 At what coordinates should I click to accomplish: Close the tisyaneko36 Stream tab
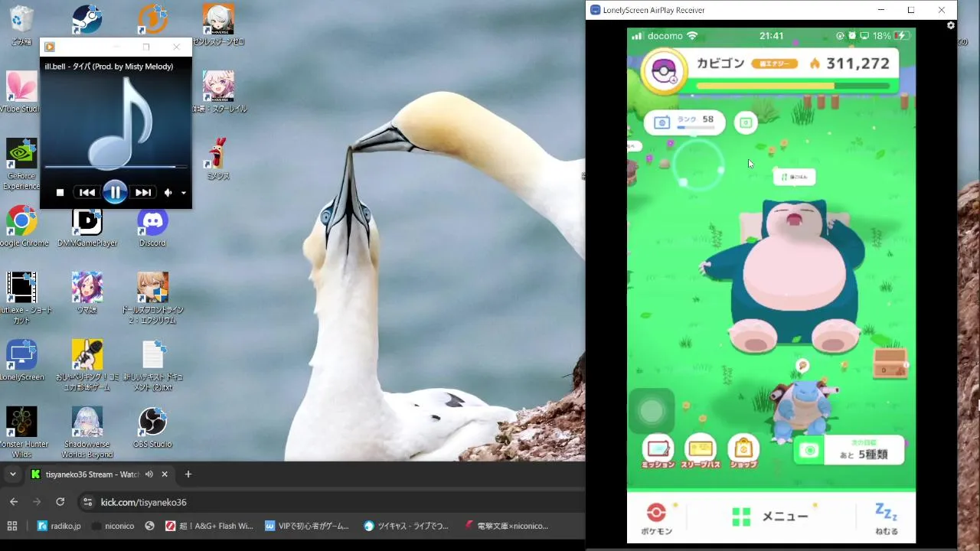click(x=164, y=474)
